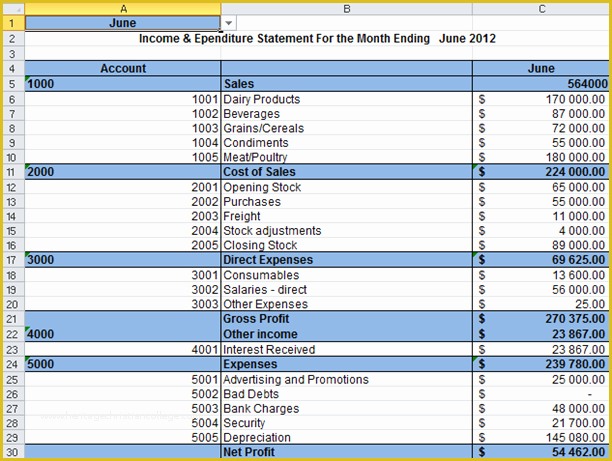This screenshot has width=612, height=461.
Task: Select account 4000 cell
Action: pos(123,334)
